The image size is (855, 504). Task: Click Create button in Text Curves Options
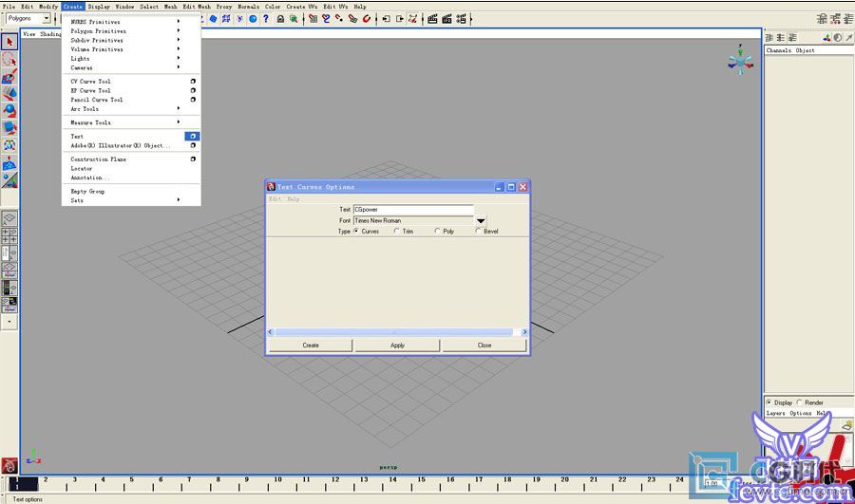[x=311, y=345]
